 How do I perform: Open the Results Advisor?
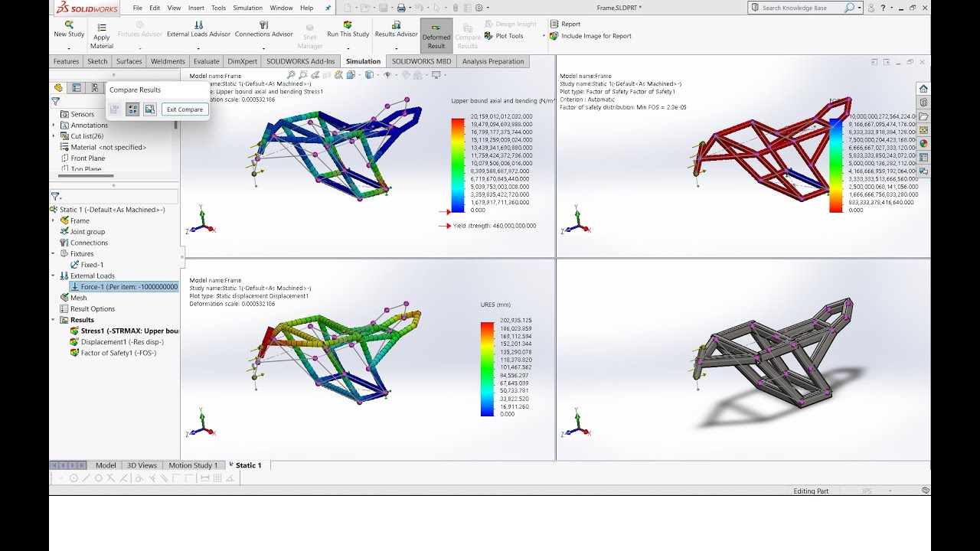[397, 29]
